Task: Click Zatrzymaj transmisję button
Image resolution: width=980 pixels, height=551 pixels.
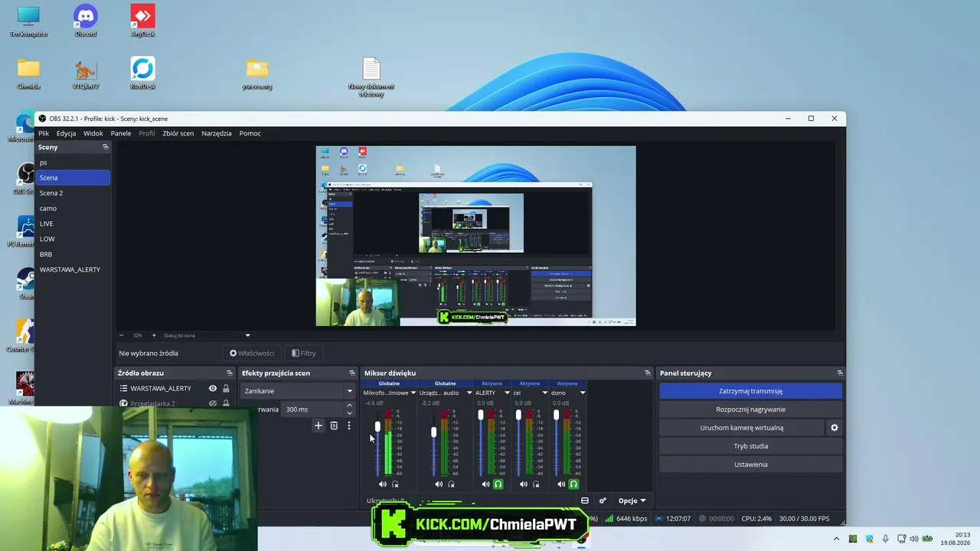Action: click(x=750, y=391)
